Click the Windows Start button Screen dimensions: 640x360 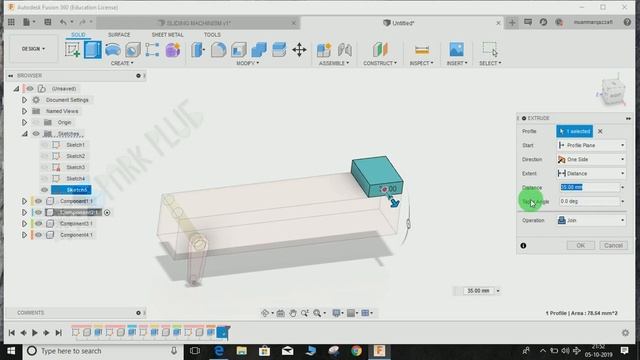pyautogui.click(x=11, y=351)
